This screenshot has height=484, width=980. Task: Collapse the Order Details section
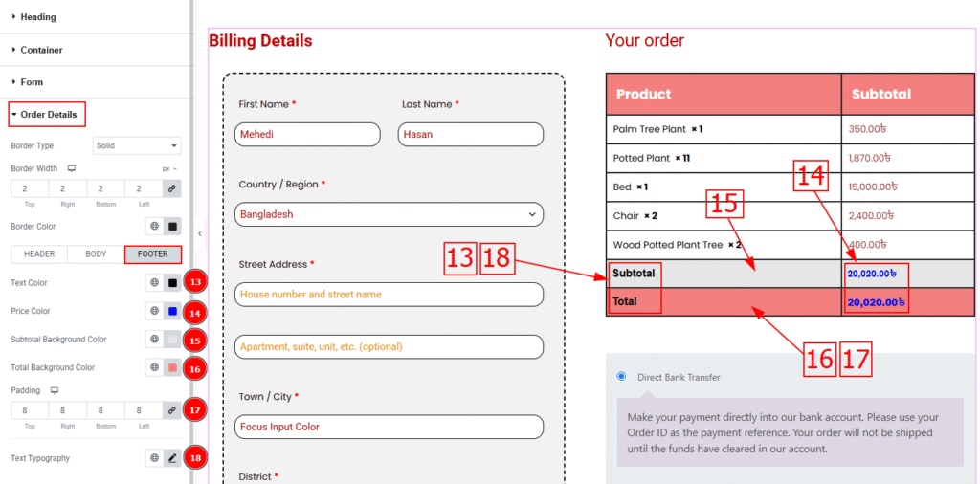click(x=48, y=115)
